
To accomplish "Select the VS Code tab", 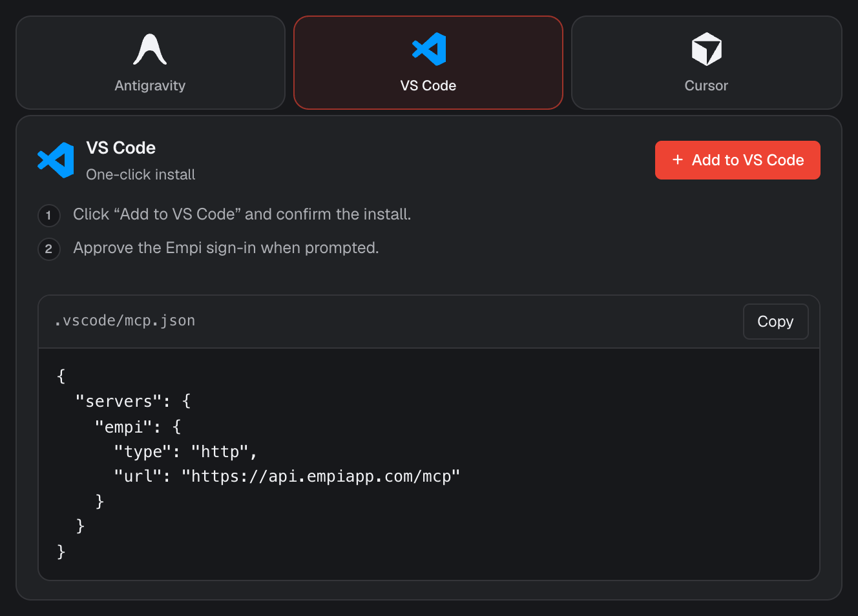I will [x=428, y=63].
